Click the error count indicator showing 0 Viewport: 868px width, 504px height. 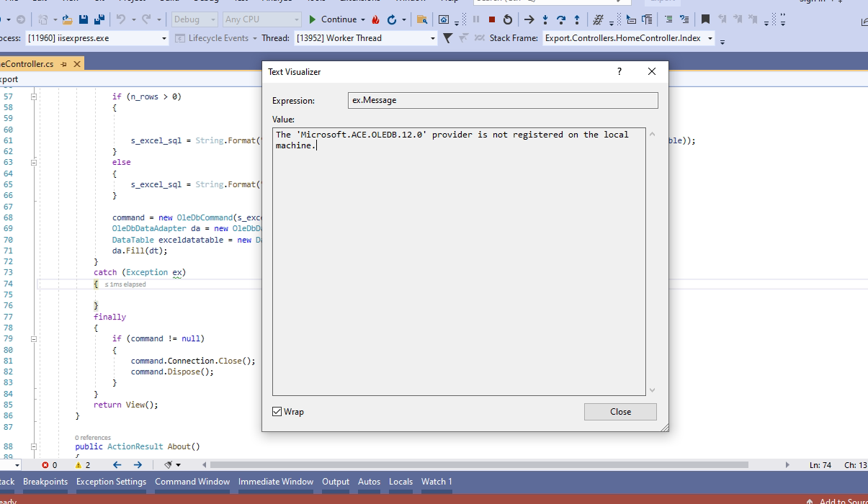click(50, 465)
